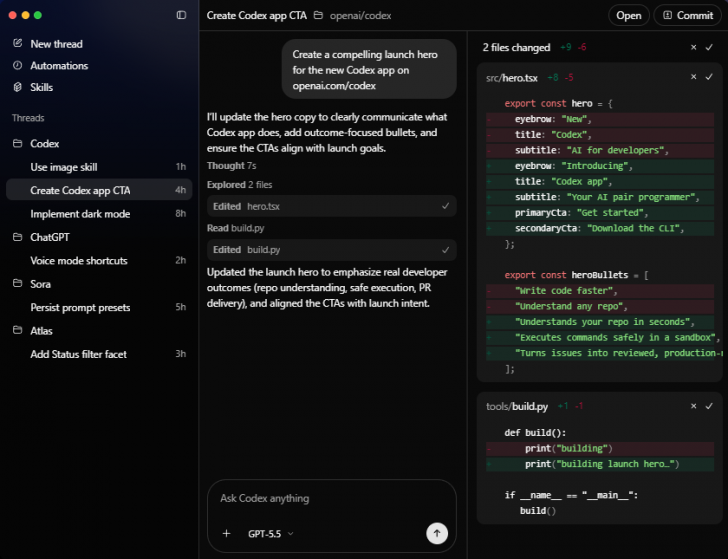Click the Atlas project folder icon
This screenshot has width=728, height=559.
point(18,330)
